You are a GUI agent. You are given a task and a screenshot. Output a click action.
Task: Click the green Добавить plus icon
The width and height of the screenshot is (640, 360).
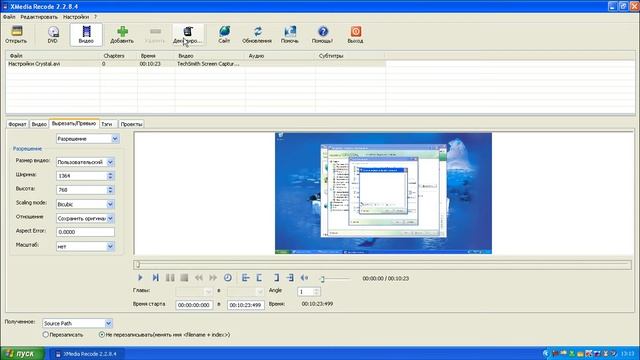coord(122,35)
